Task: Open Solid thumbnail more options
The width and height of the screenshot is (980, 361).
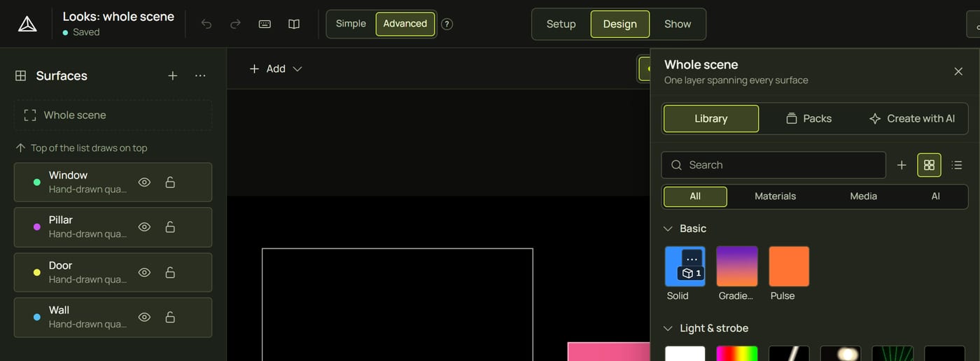Action: 692,259
